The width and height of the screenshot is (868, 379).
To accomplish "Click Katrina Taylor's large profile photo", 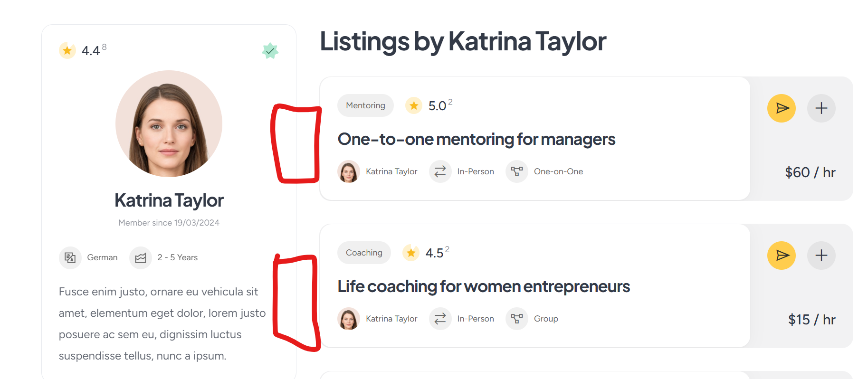I will tap(169, 123).
